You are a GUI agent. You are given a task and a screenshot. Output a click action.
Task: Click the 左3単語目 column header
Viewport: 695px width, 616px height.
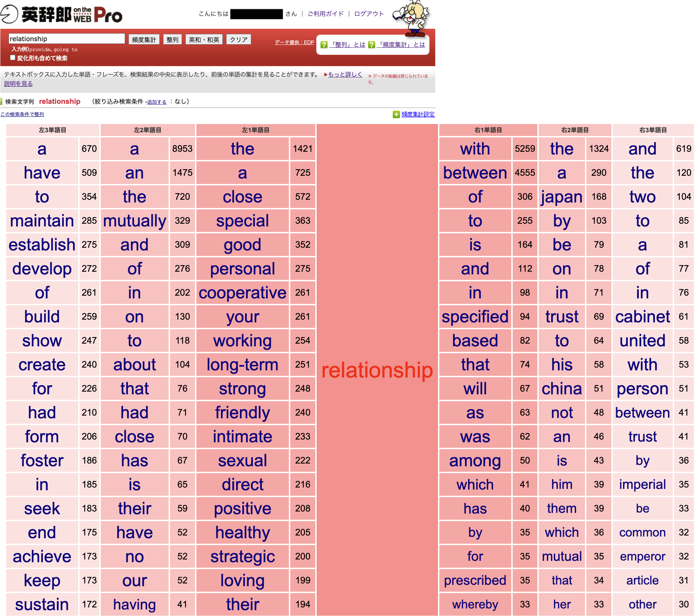53,130
